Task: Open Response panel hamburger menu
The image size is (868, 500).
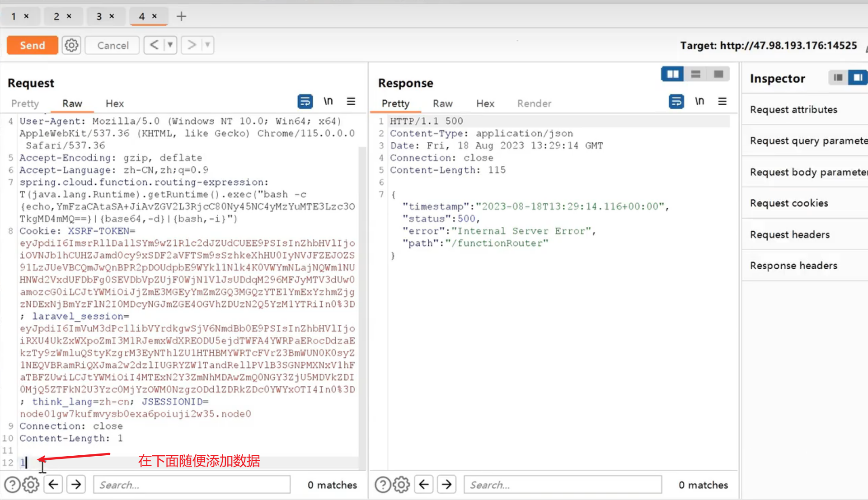Action: (x=722, y=102)
